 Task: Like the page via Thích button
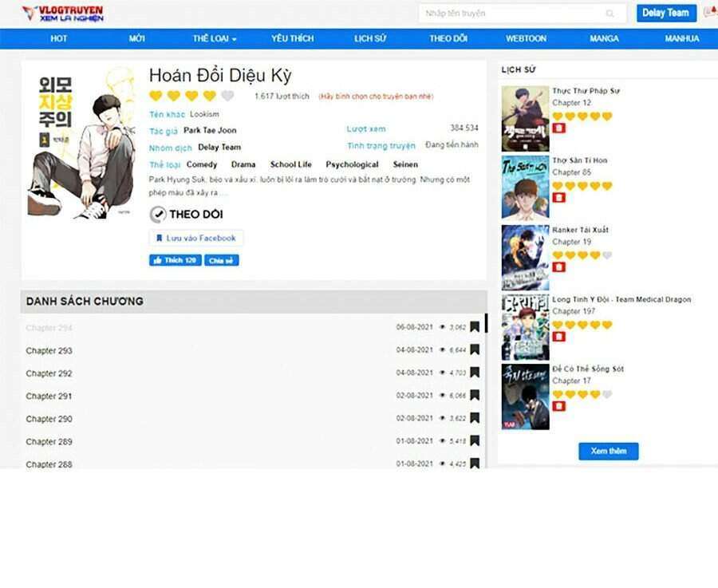click(x=174, y=259)
